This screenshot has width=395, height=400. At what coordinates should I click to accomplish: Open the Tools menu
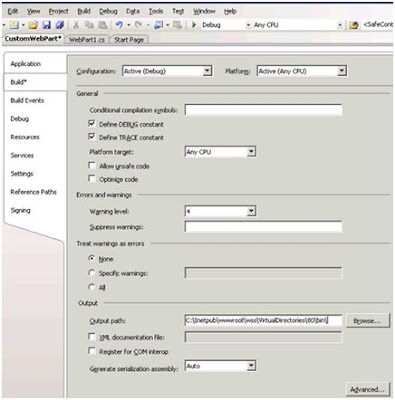[156, 11]
